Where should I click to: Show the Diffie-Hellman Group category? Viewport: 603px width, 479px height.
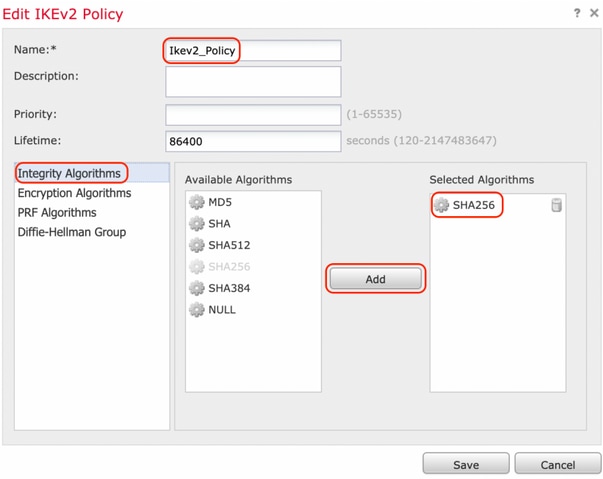[x=74, y=232]
